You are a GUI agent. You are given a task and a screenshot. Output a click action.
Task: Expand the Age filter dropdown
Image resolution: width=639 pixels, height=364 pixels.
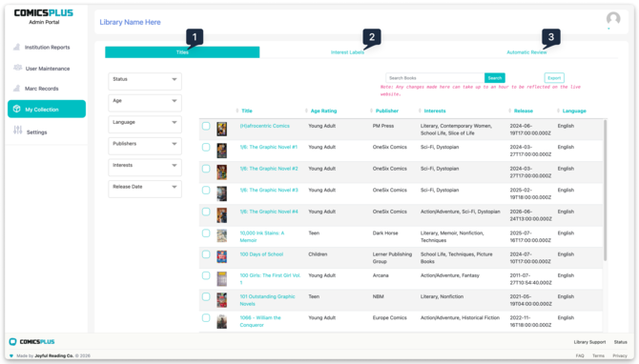(145, 103)
